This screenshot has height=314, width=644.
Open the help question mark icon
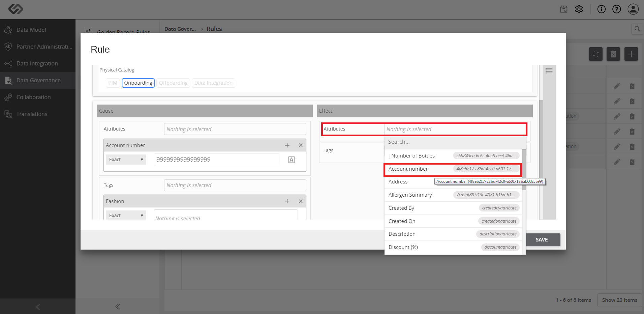(617, 9)
